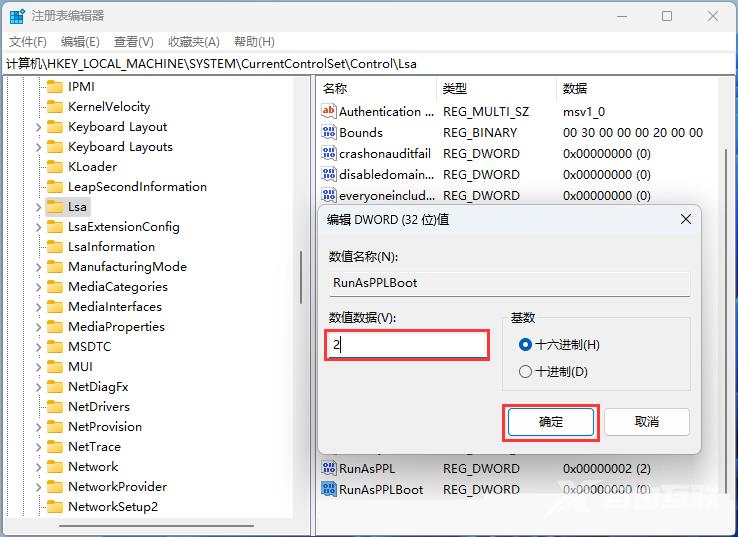Viewport: 738px width, 537px height.
Task: Click the RunAsPPL DWORD value icon
Action: pyautogui.click(x=329, y=468)
